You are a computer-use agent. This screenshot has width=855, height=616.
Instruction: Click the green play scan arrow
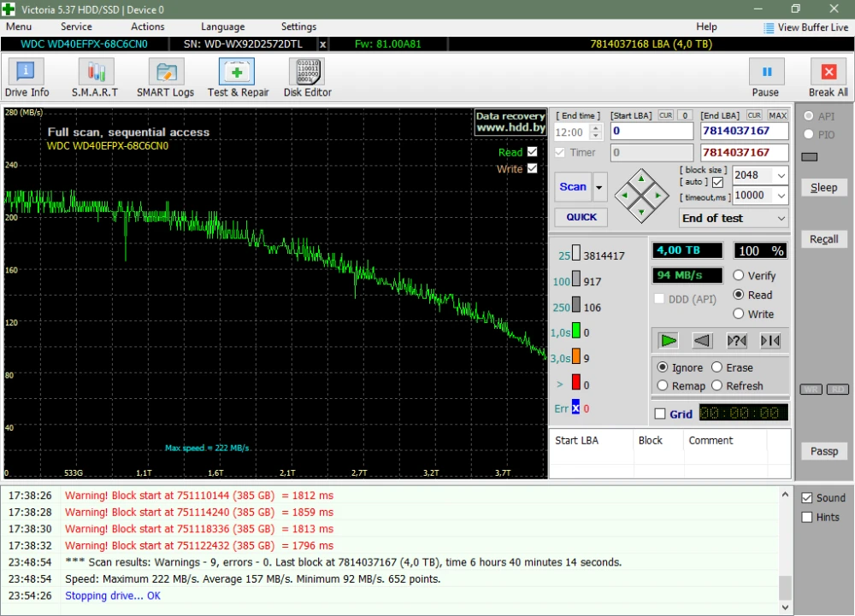coord(668,341)
